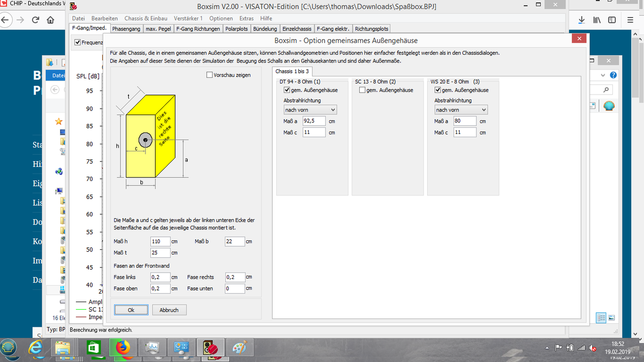Toggle the Firefox sidebar icon
Viewport: 644px width, 362px height.
[x=612, y=20]
